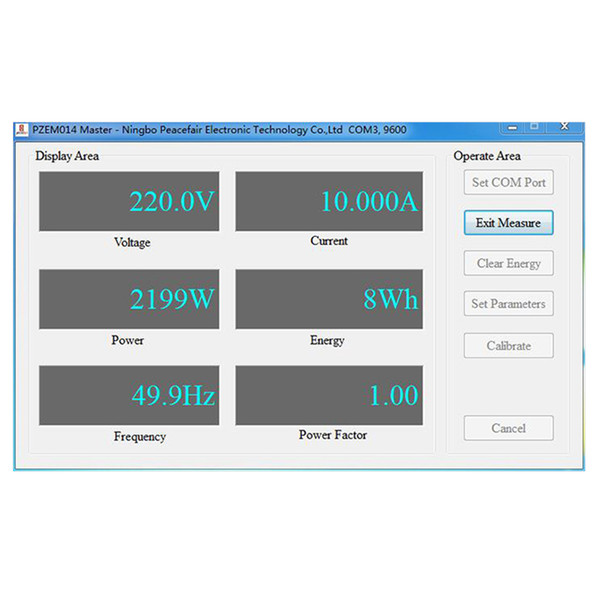
Task: Click the Operate Area group title
Action: pos(487,156)
